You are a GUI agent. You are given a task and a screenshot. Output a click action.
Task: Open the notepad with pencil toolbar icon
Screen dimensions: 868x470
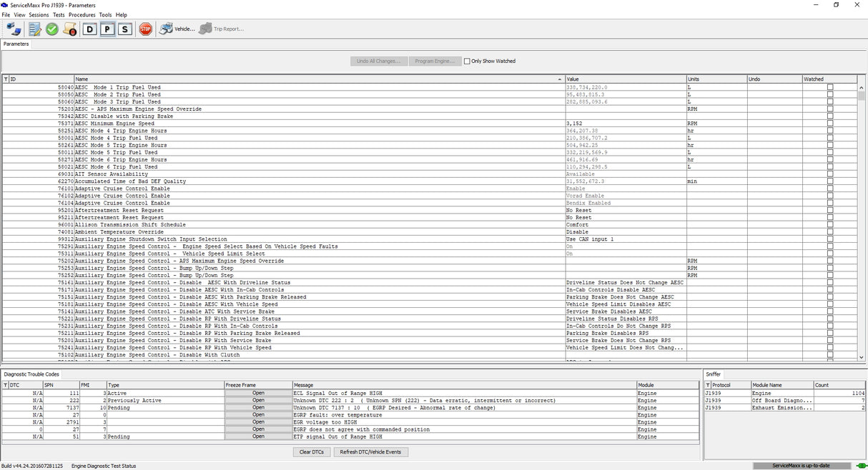pyautogui.click(x=34, y=29)
